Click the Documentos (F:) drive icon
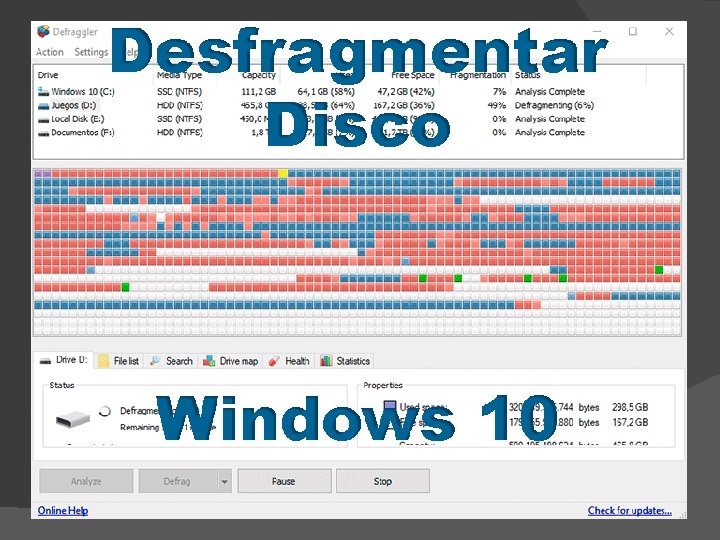The height and width of the screenshot is (540, 720). tap(43, 133)
